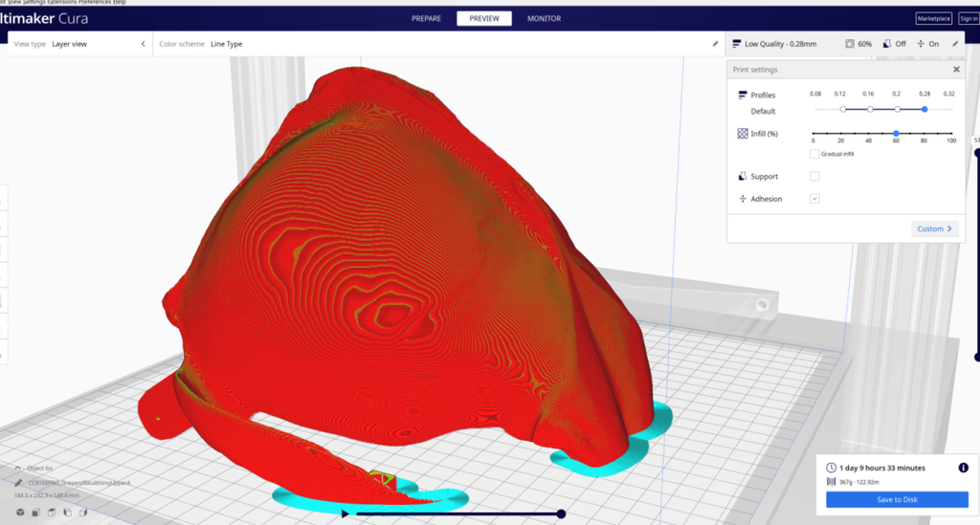Click the Sign in button
The width and height of the screenshot is (980, 525).
969,19
